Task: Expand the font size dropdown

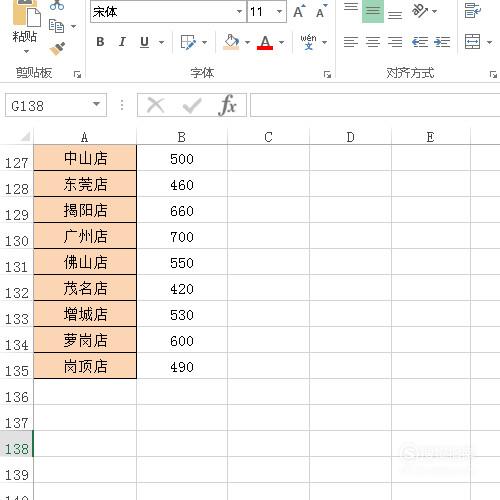Action: (x=279, y=12)
